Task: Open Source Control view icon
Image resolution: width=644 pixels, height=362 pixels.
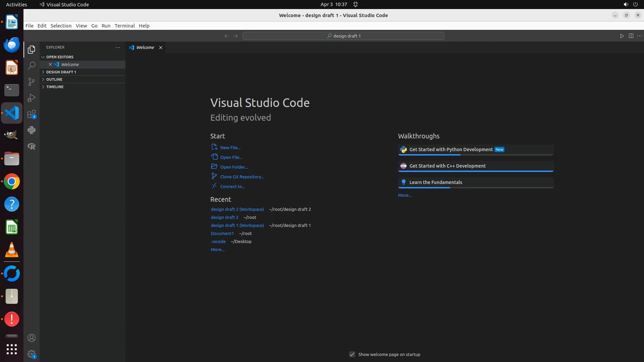Action: click(32, 82)
